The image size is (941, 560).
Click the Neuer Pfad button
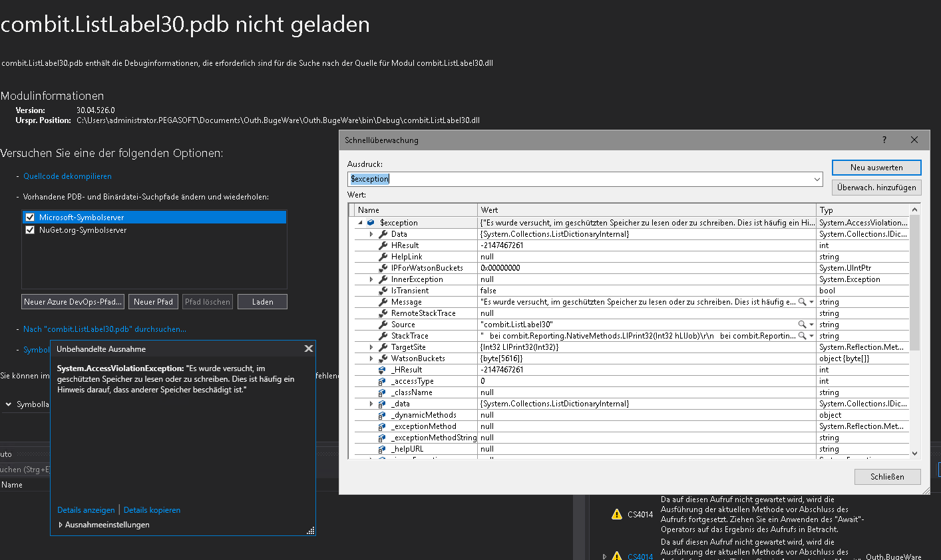(153, 302)
